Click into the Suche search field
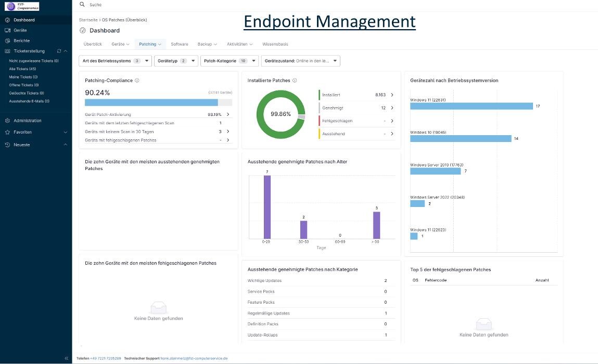 tap(208, 5)
